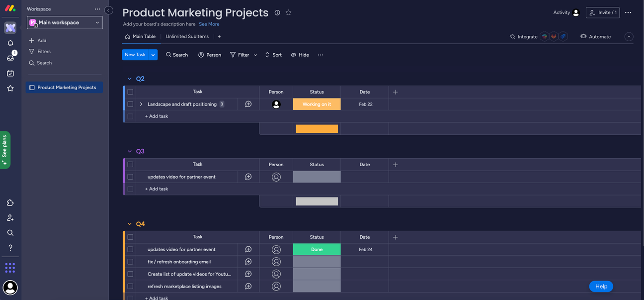
Task: Open the monday.com home logo
Action: tap(10, 7)
